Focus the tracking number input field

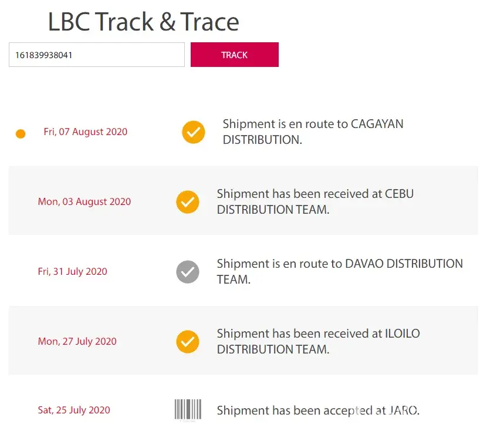point(97,55)
